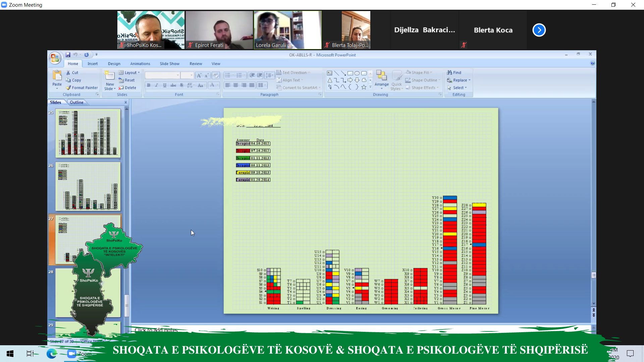
Task: Switch to the Insert ribbon tab
Action: coord(93,64)
